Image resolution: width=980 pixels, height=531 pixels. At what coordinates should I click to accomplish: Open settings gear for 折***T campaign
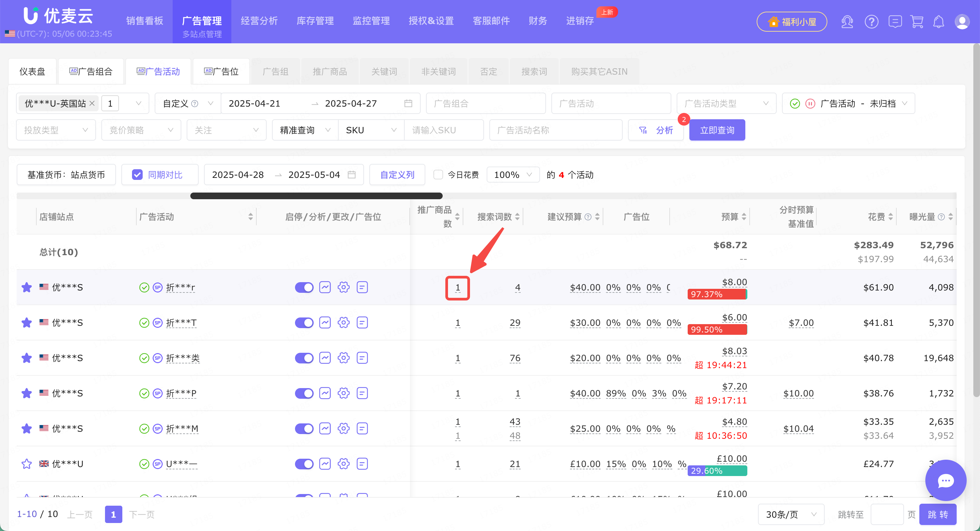tap(343, 323)
